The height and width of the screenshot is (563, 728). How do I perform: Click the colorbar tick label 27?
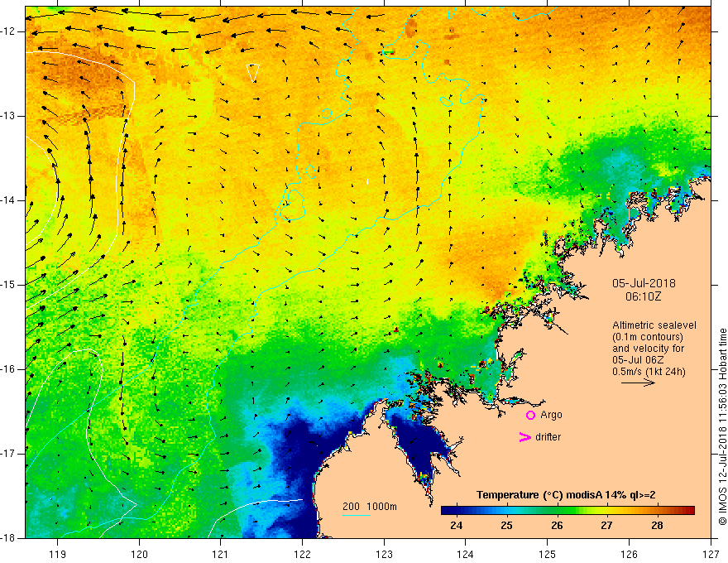pos(607,526)
